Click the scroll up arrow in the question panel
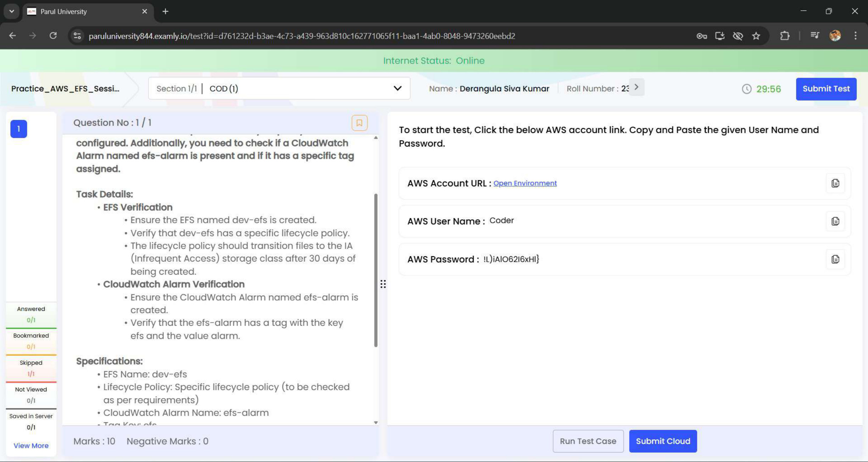Image resolution: width=868 pixels, height=462 pixels. point(375,137)
